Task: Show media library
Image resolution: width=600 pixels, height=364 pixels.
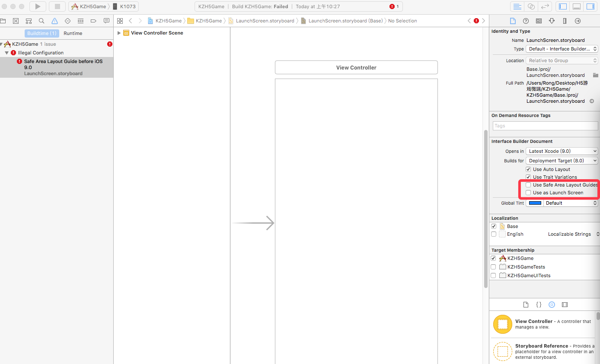Action: click(x=565, y=304)
